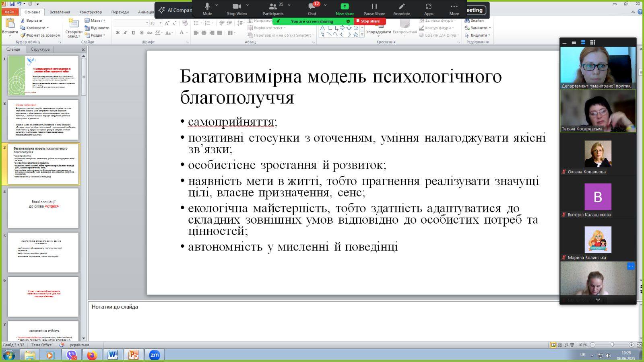
Task: Click Знайти (Find) in the editing group
Action: tap(474, 21)
